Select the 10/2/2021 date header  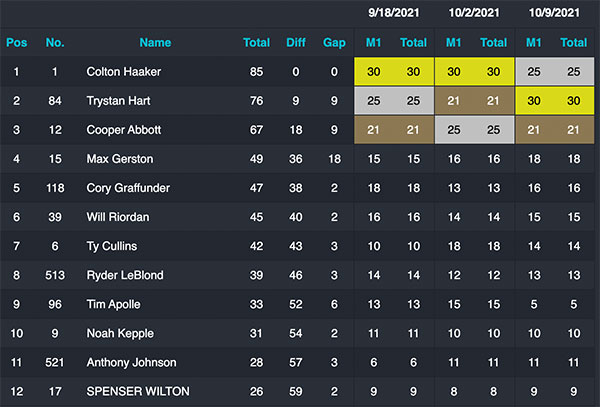pos(474,13)
